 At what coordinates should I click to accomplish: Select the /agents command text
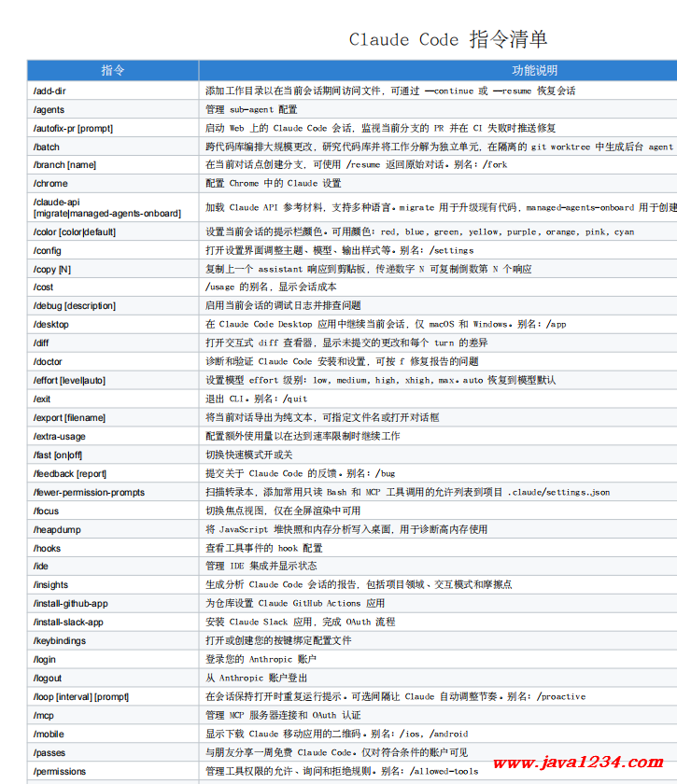click(x=49, y=110)
